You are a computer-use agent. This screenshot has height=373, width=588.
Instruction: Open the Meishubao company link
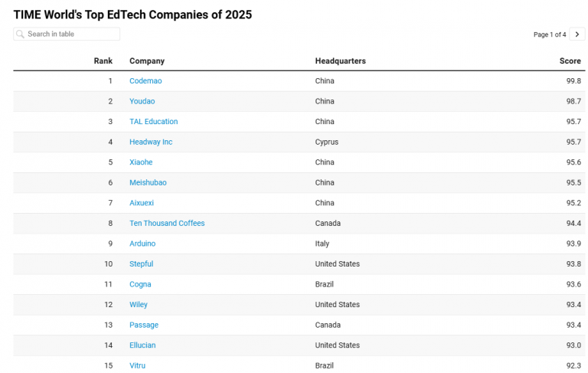point(148,182)
